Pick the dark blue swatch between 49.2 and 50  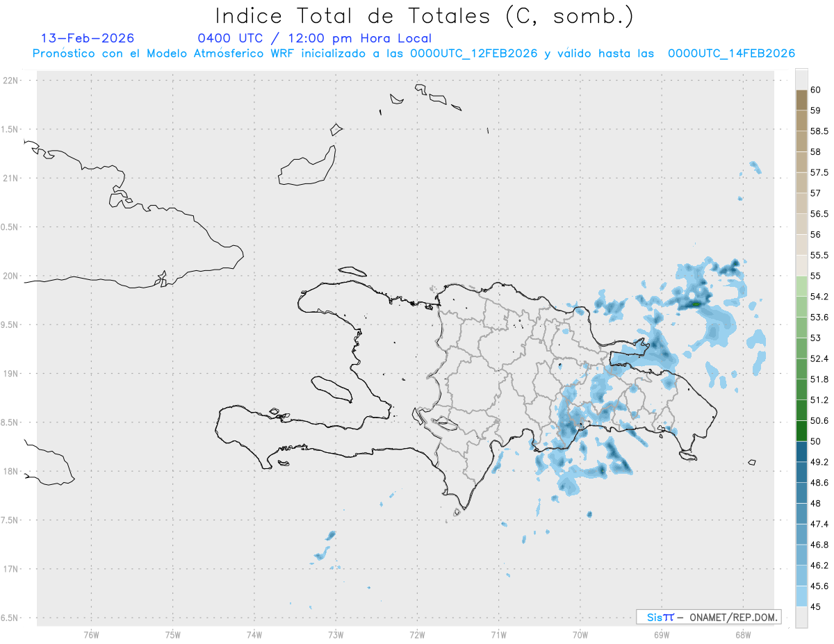(x=801, y=452)
